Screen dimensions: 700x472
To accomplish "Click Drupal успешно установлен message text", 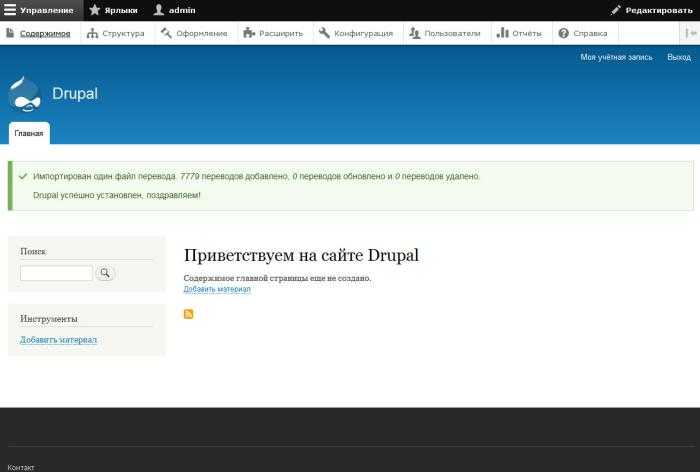I will coord(117,195).
